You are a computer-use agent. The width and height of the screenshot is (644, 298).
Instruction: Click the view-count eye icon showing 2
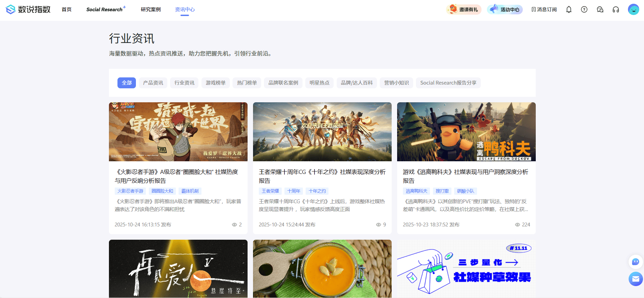(235, 225)
